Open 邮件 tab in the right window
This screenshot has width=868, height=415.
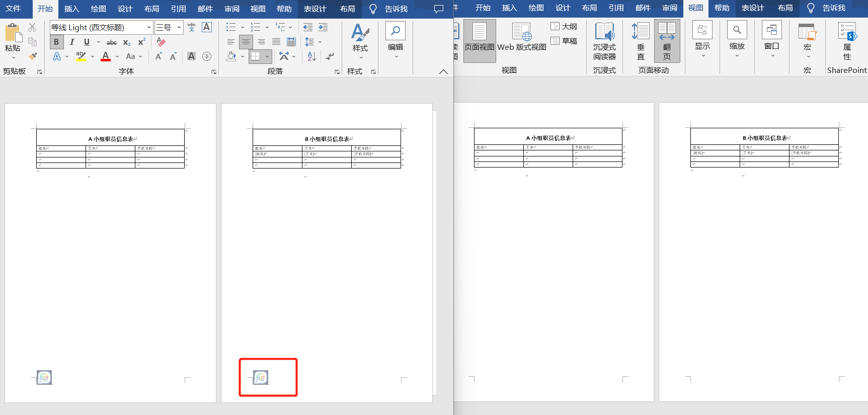tap(643, 8)
